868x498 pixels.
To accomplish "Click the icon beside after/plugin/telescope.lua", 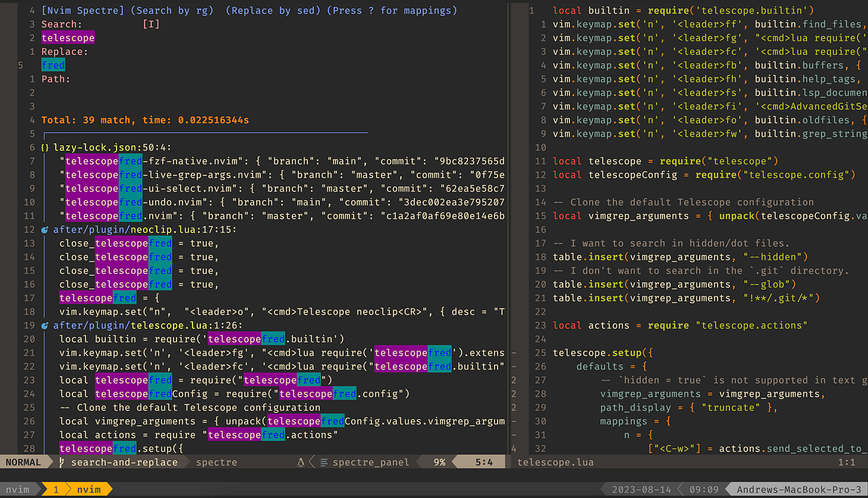I will (x=45, y=325).
